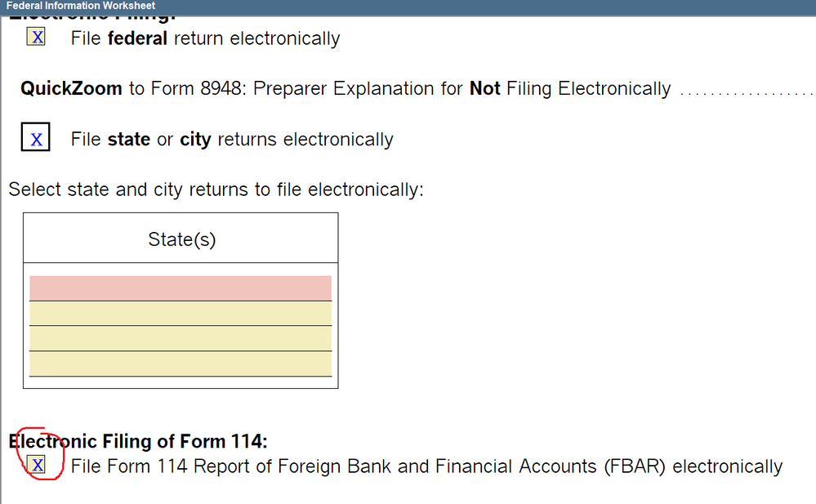Click the Electronic Filing of Form 114 heading
Viewport: 816px width, 504px height.
pos(138,442)
